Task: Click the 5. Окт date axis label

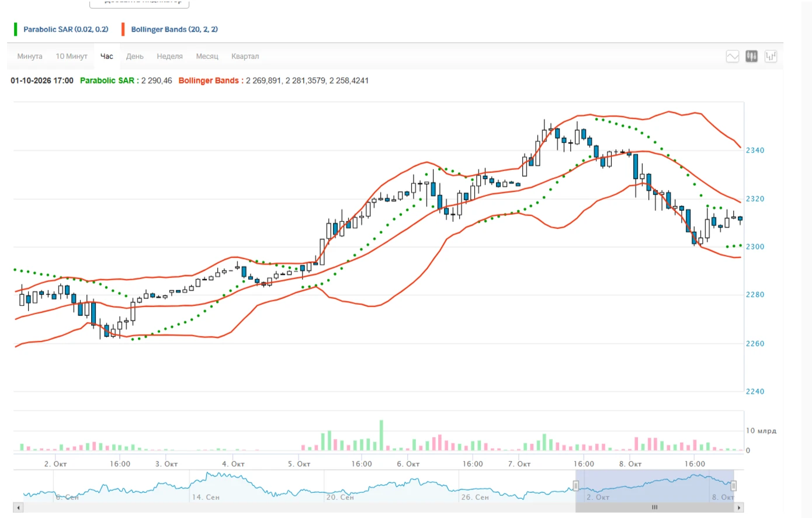Action: point(299,464)
